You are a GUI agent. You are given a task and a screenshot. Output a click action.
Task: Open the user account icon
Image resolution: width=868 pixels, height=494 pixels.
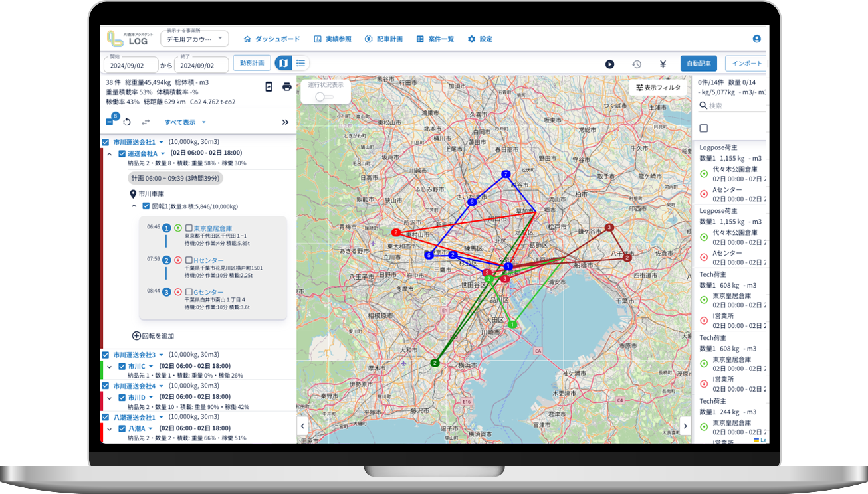[756, 39]
